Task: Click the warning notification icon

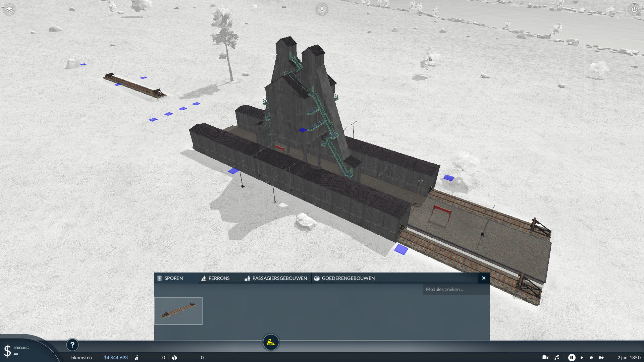Action: coord(322,9)
